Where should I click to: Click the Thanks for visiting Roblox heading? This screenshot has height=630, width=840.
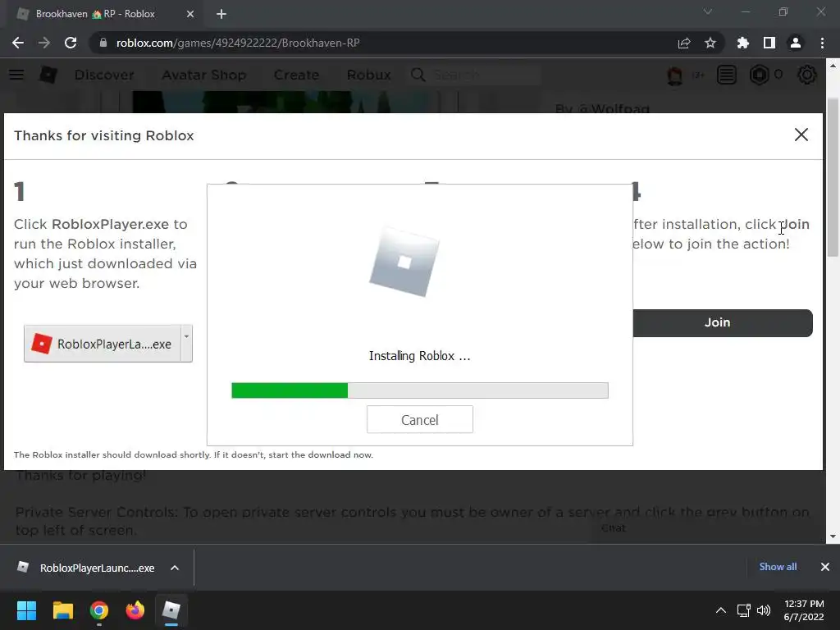click(x=104, y=135)
